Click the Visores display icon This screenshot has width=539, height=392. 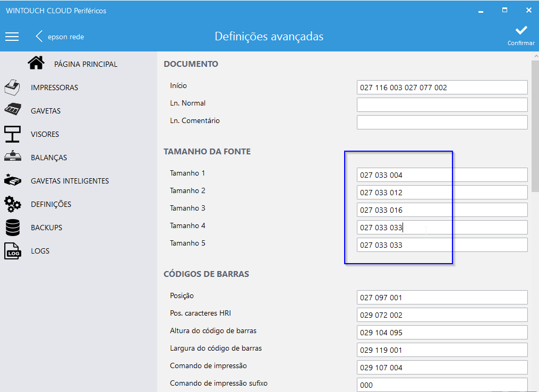tap(13, 134)
